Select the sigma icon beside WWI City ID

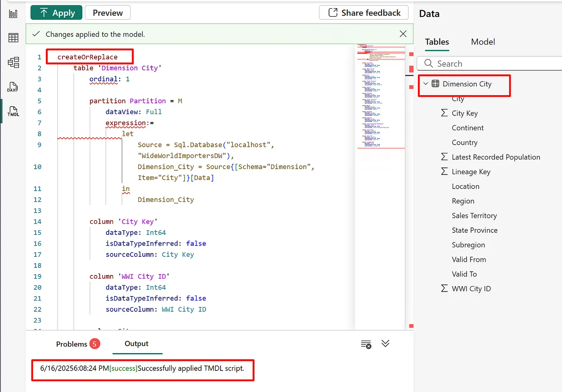tap(444, 289)
